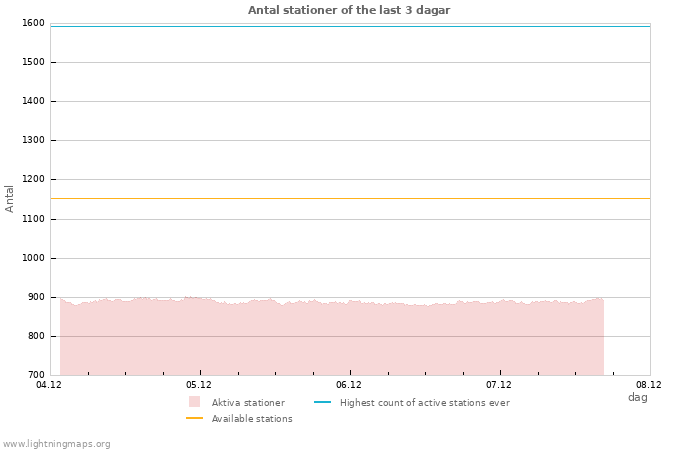
Task: Select the 07.12 date tick label
Action: pos(499,384)
